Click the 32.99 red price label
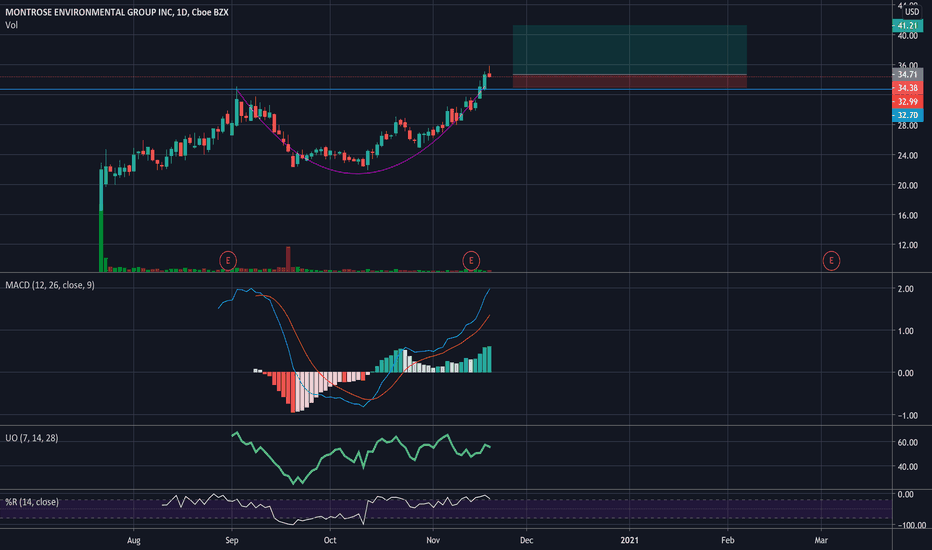Screen dimensions: 932x550 pyautogui.click(x=908, y=102)
